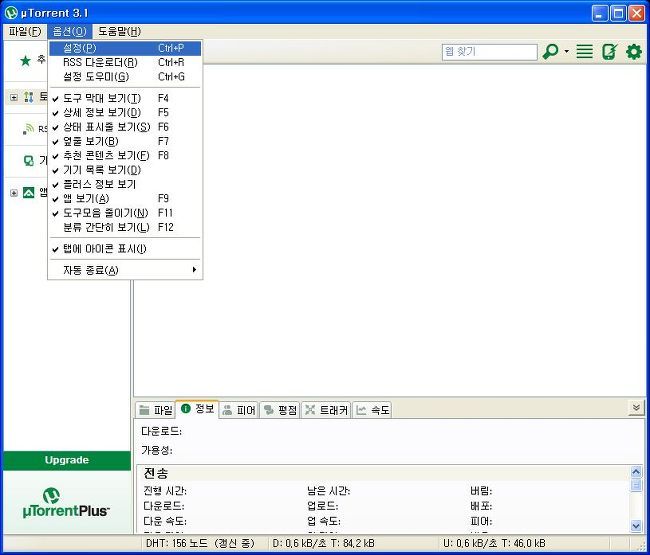Select the devices icon in sidebar
The height and width of the screenshot is (555, 650).
(x=29, y=160)
